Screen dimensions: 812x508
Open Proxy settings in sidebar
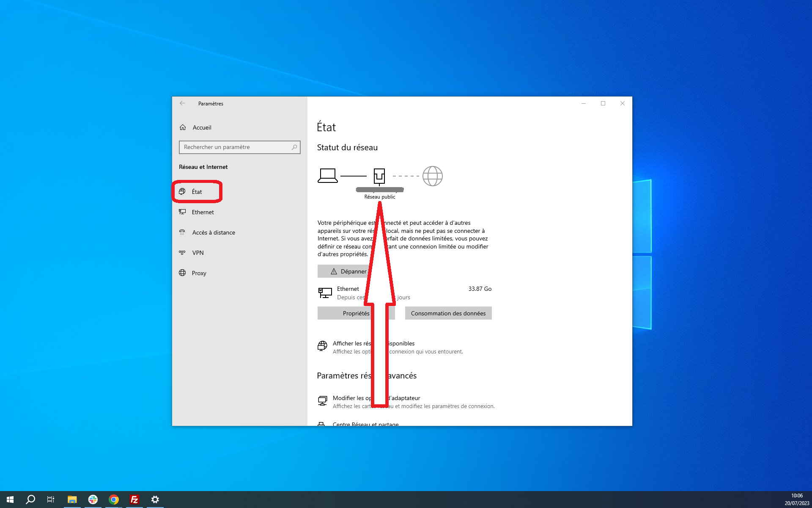199,273
